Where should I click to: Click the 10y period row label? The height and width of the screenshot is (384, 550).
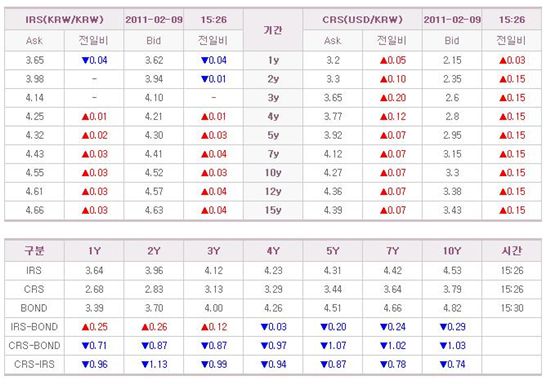(x=273, y=173)
